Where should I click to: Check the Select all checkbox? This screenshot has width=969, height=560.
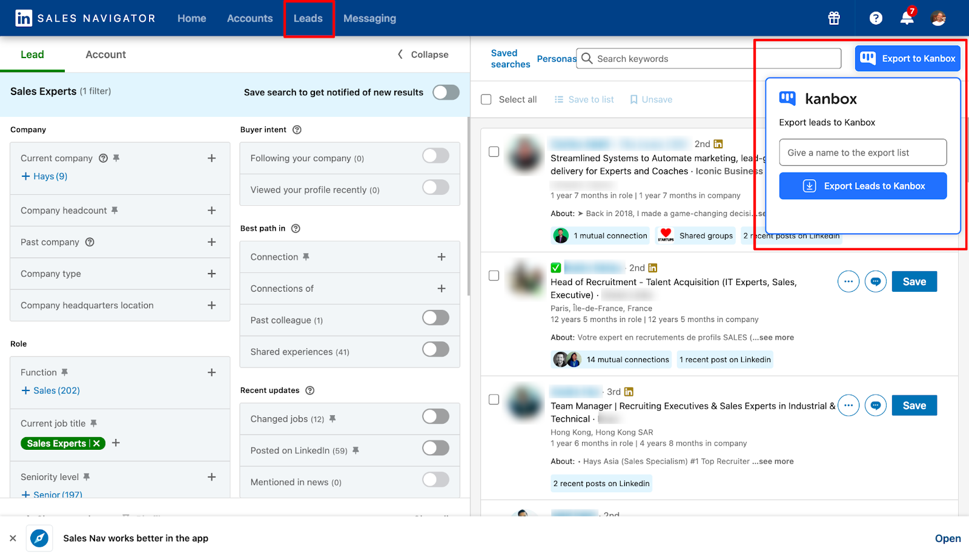coord(486,99)
